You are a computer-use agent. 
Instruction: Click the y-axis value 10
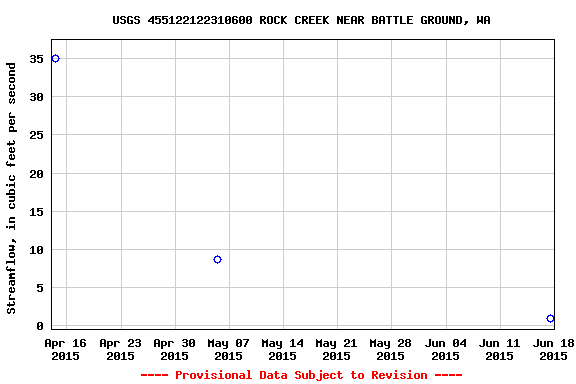(x=36, y=250)
